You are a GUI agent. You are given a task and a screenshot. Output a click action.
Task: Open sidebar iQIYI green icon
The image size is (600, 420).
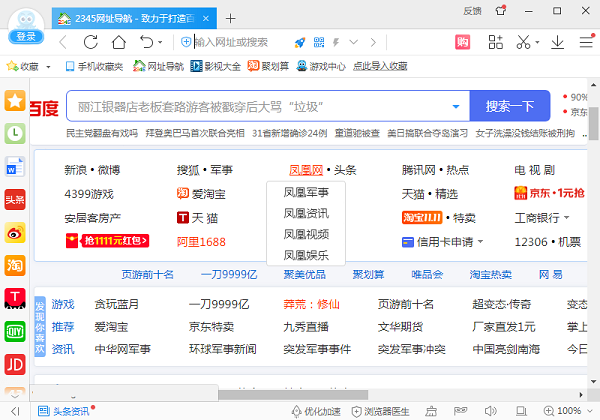click(x=15, y=331)
